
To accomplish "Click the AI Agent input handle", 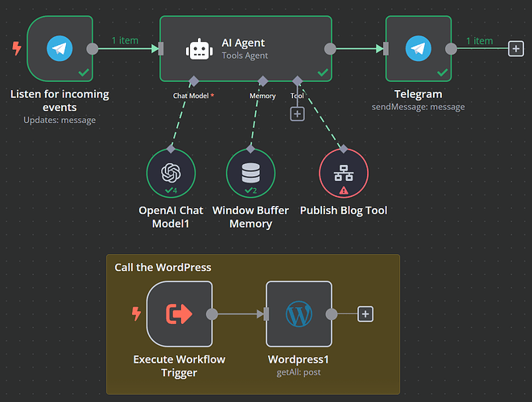I will click(161, 49).
